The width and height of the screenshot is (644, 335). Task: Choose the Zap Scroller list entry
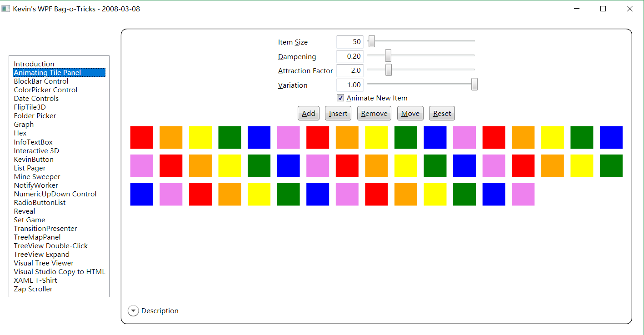click(33, 289)
